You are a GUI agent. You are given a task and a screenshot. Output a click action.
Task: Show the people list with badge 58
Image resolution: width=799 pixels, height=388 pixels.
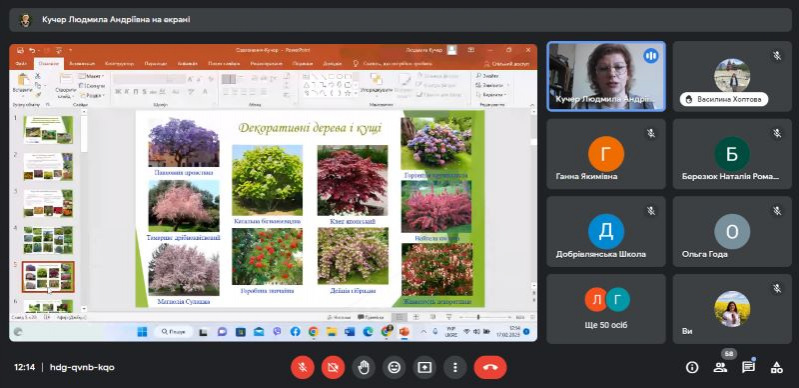(x=720, y=367)
